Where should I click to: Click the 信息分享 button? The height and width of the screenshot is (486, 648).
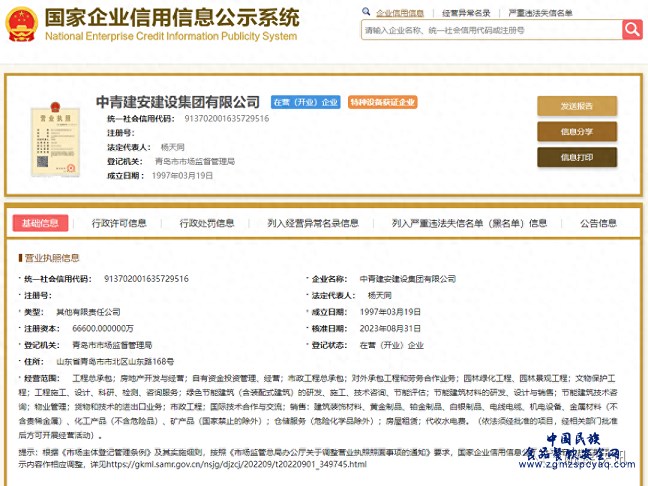[x=577, y=132]
